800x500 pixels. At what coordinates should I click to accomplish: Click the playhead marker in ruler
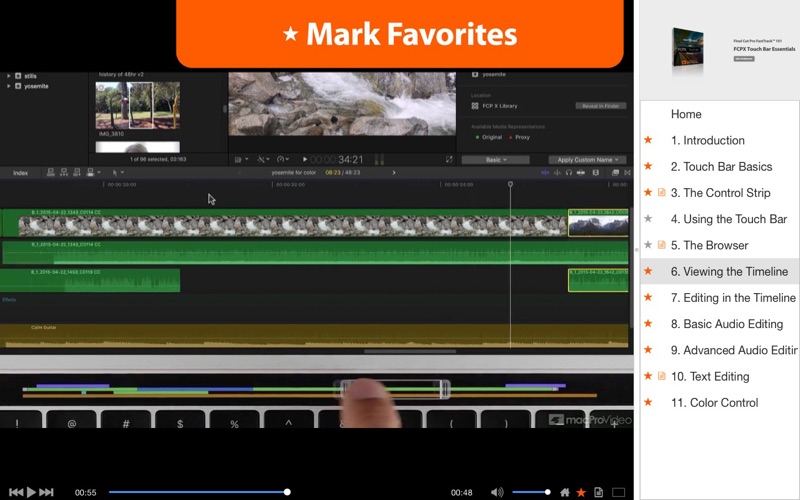(510, 184)
